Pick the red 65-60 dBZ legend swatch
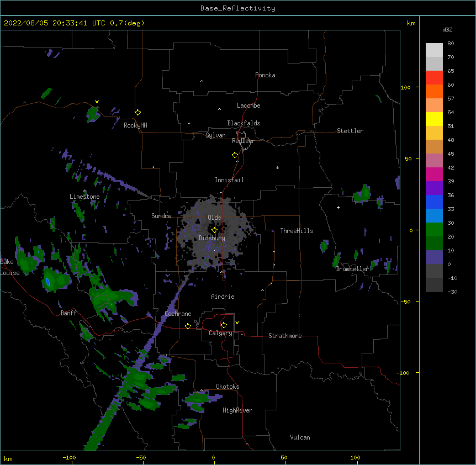 point(434,78)
